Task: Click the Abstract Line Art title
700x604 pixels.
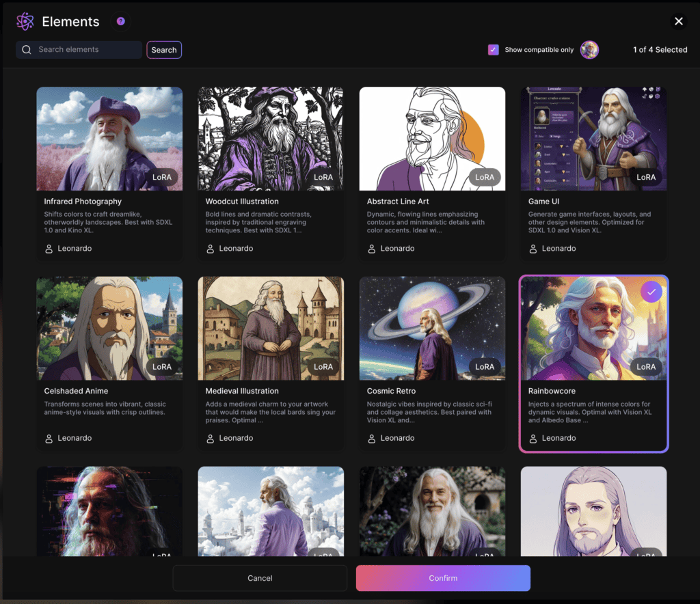Action: click(398, 201)
